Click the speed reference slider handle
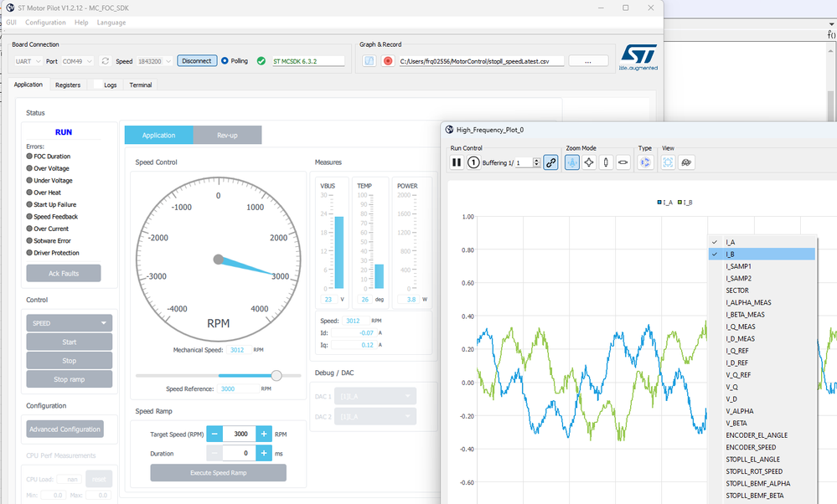Screen dimensions: 837x504 tap(276, 375)
